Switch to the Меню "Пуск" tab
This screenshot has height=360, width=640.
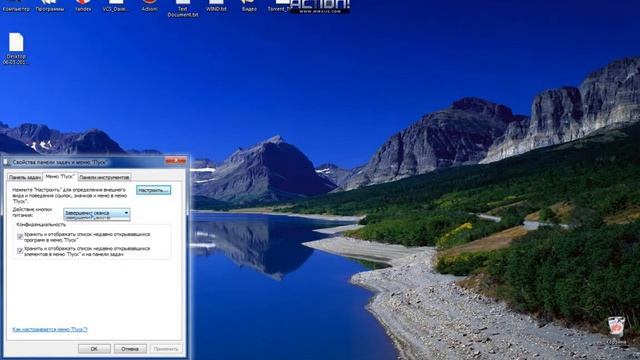coord(60,176)
